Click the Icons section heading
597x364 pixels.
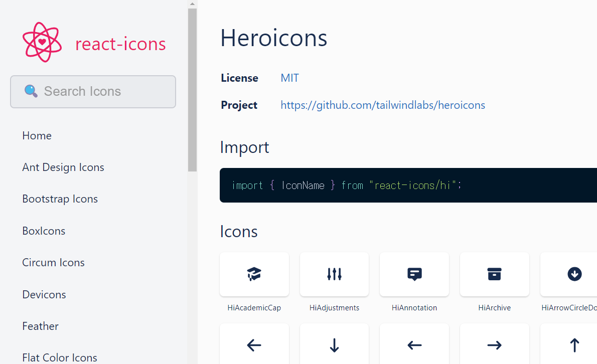click(239, 232)
